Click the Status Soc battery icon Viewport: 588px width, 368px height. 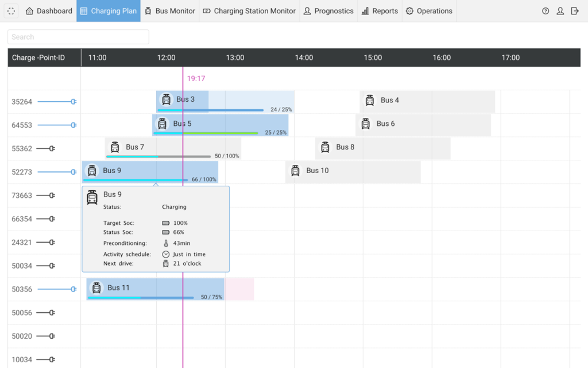tap(166, 232)
